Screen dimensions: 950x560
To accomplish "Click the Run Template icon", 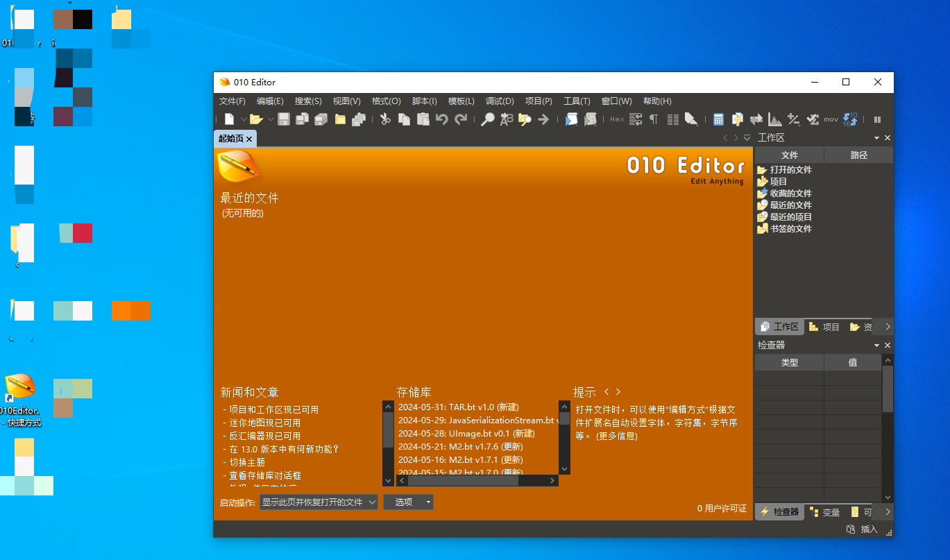I will 590,119.
